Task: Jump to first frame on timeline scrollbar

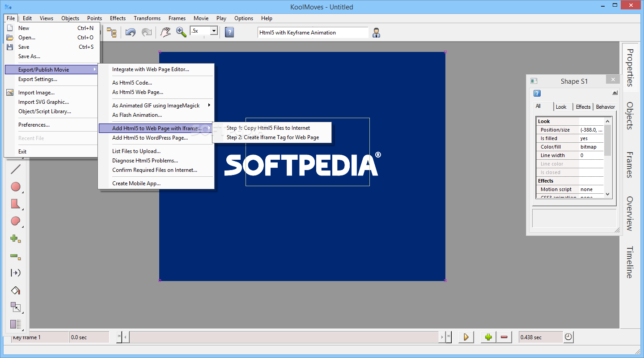Action: coord(119,337)
